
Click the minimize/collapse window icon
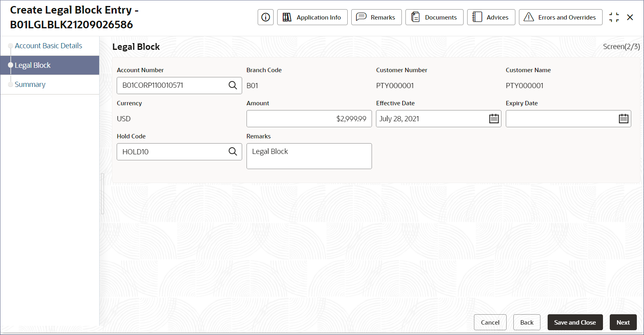(614, 17)
